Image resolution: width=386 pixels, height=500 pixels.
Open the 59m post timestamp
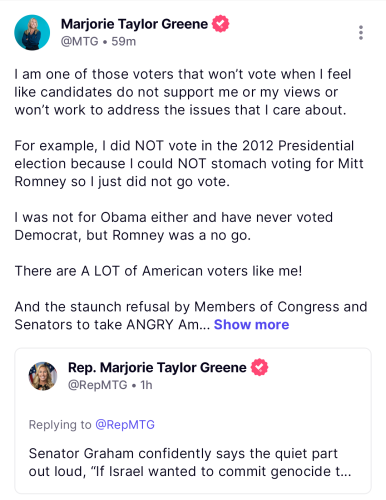(124, 41)
